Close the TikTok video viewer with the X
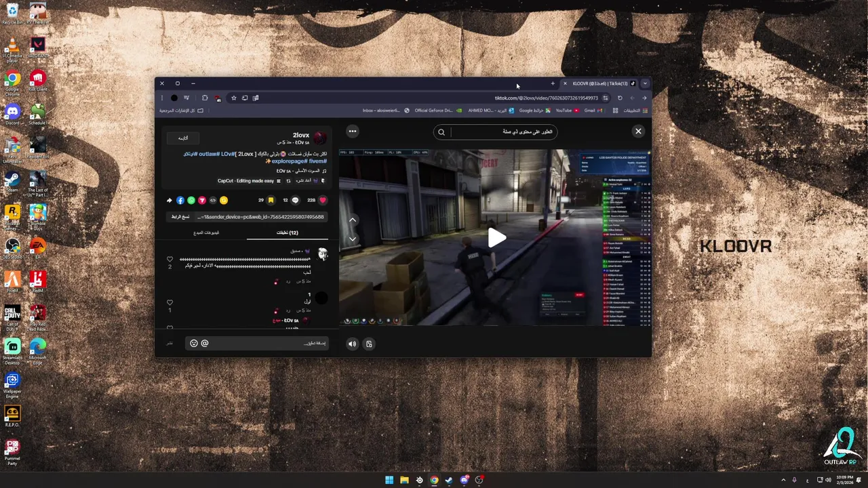This screenshot has width=868, height=488. [x=638, y=131]
